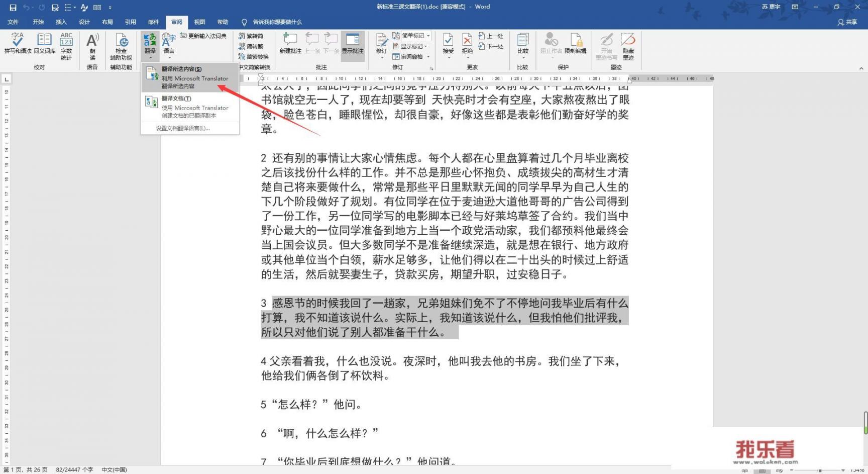Click the Translate (翻译) ribbon button
Screen dimensions: 868x474
(x=150, y=45)
